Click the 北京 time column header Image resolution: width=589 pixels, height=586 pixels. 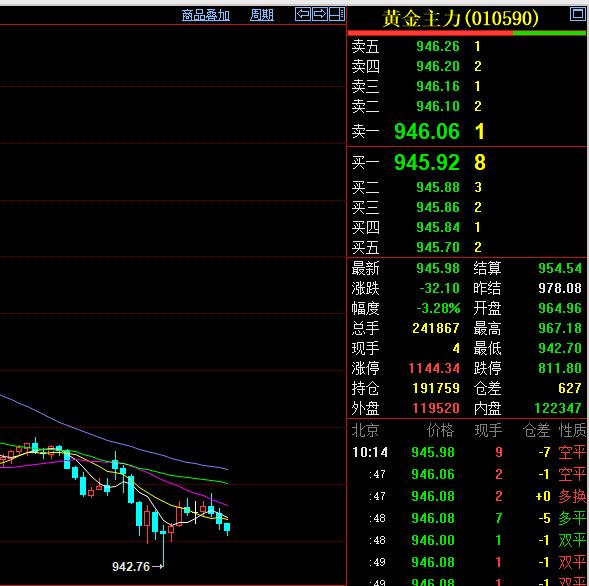coord(365,430)
